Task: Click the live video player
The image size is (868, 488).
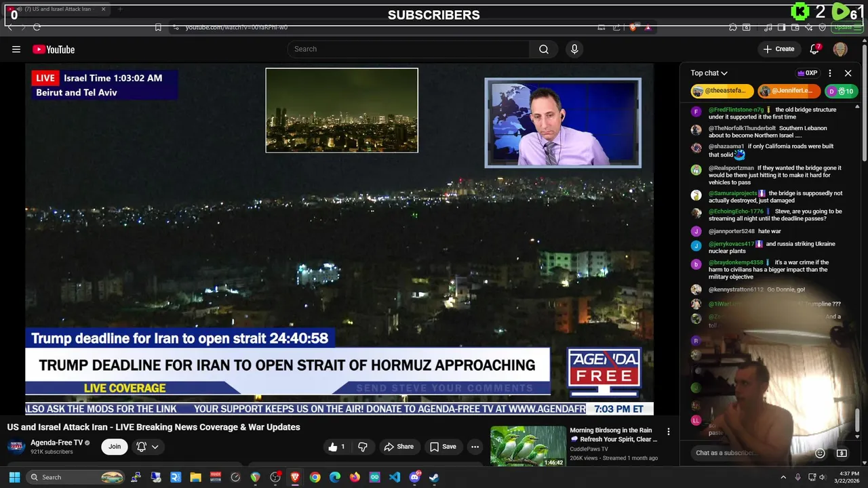Action: click(x=339, y=239)
